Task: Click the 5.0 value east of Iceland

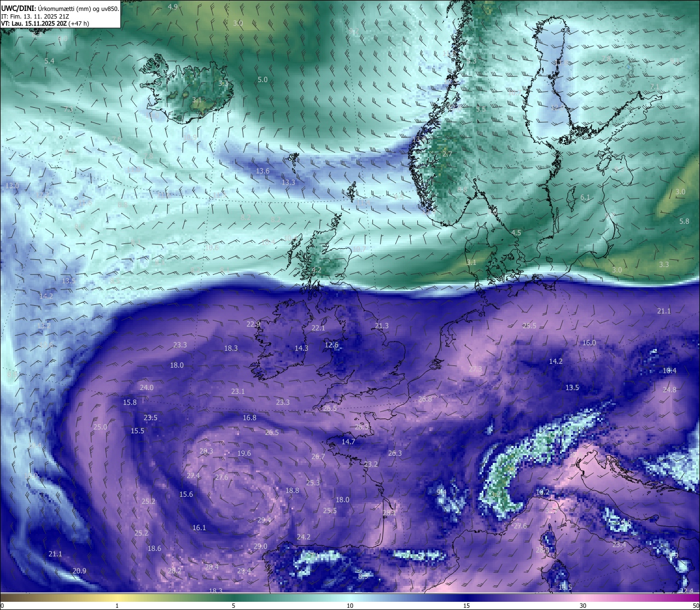Action: point(262,79)
